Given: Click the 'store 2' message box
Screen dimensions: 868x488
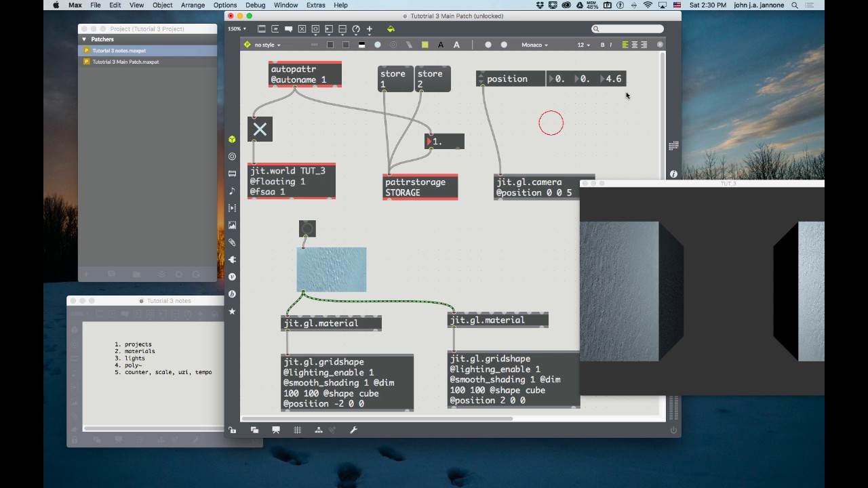Looking at the screenshot, I should click(432, 79).
